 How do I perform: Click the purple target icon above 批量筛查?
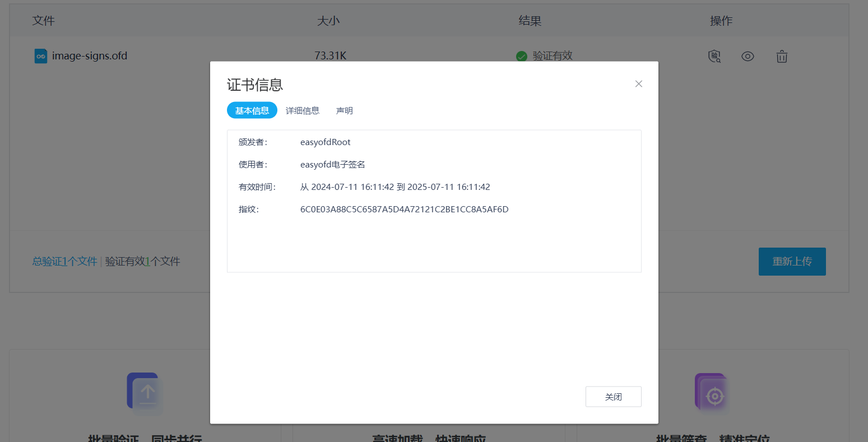[x=711, y=392]
